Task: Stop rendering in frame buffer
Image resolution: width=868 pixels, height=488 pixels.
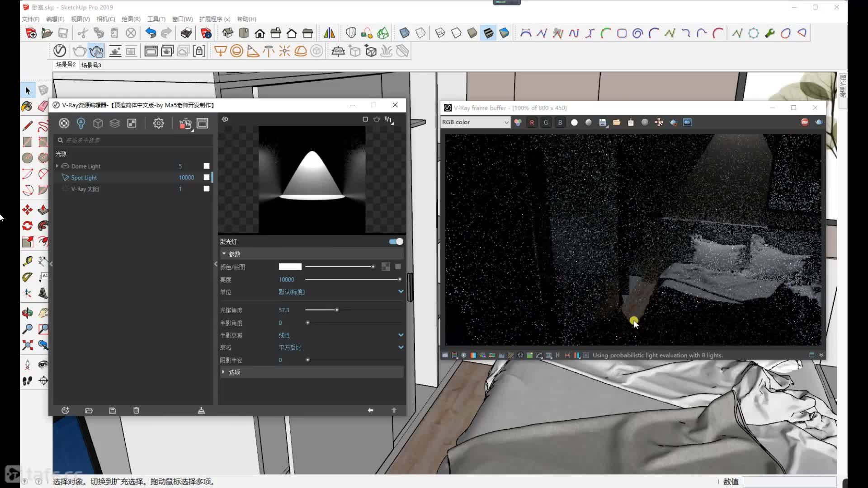Action: 805,122
